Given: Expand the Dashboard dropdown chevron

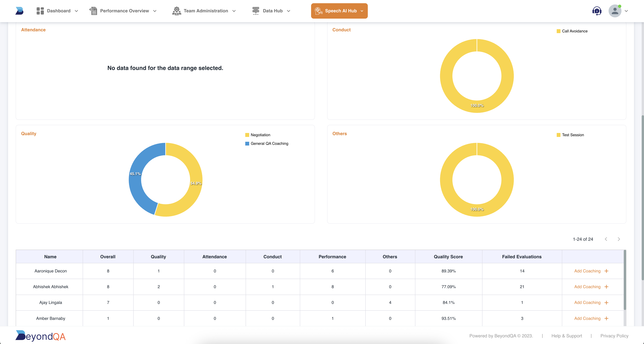Looking at the screenshot, I should [77, 11].
